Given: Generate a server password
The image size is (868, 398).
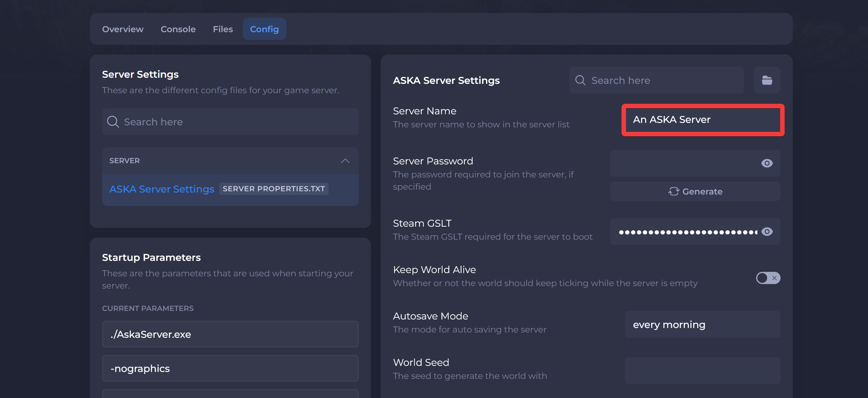Looking at the screenshot, I should (x=695, y=191).
